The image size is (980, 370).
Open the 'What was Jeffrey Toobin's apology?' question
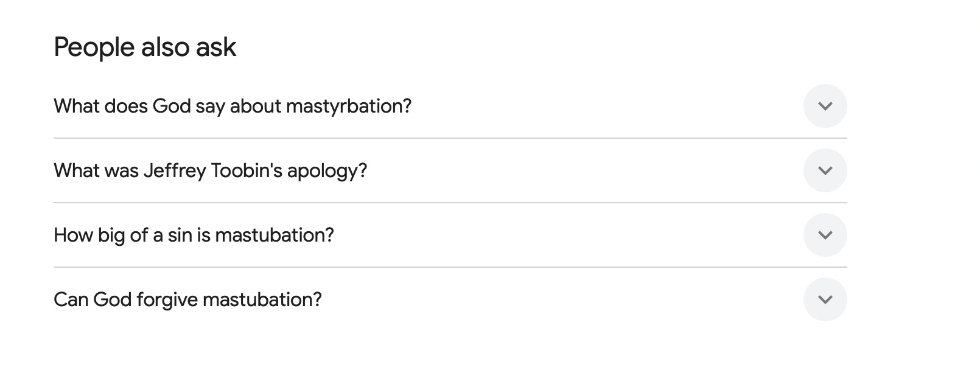tap(211, 171)
